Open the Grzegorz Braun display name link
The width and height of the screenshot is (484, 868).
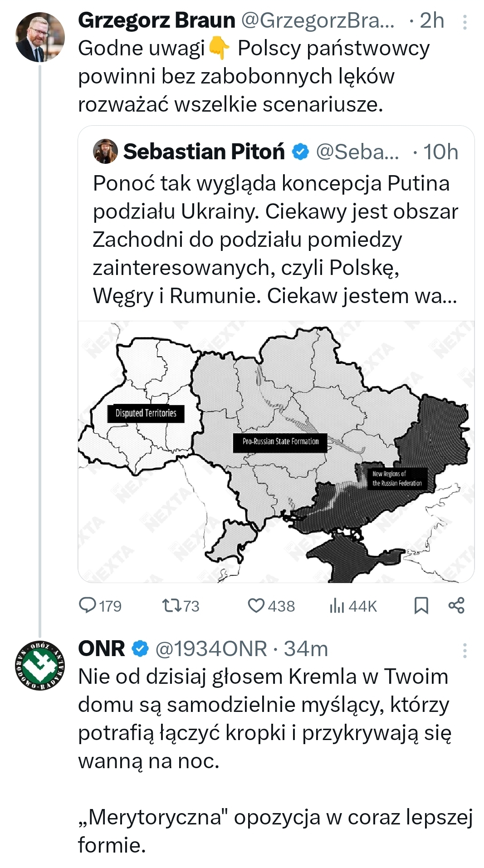click(x=156, y=20)
